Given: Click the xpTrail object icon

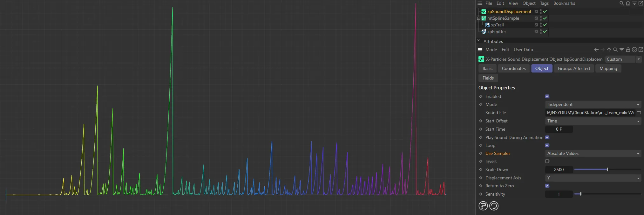Looking at the screenshot, I should tap(487, 25).
